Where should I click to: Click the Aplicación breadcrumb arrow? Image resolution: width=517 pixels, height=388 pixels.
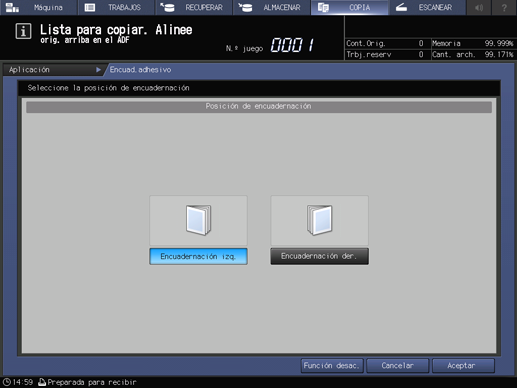coord(98,70)
